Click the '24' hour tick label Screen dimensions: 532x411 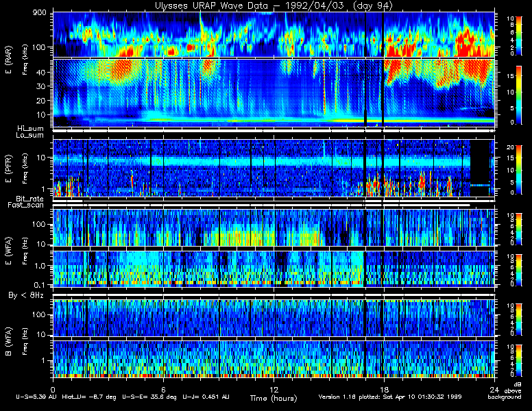click(x=494, y=389)
